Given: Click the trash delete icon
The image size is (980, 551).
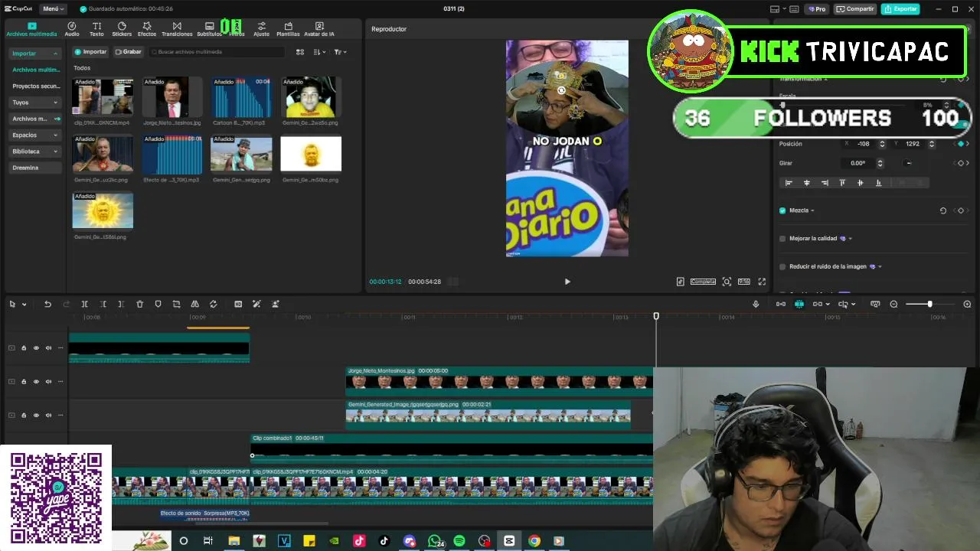Looking at the screenshot, I should click(139, 304).
